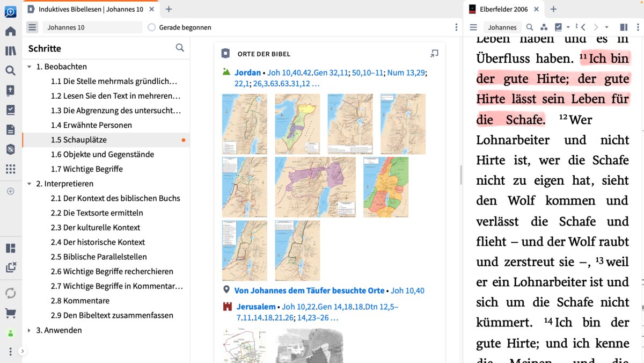This screenshot has width=644, height=363.
Task: Expand the '3. Anwenden' section
Action: (30, 330)
